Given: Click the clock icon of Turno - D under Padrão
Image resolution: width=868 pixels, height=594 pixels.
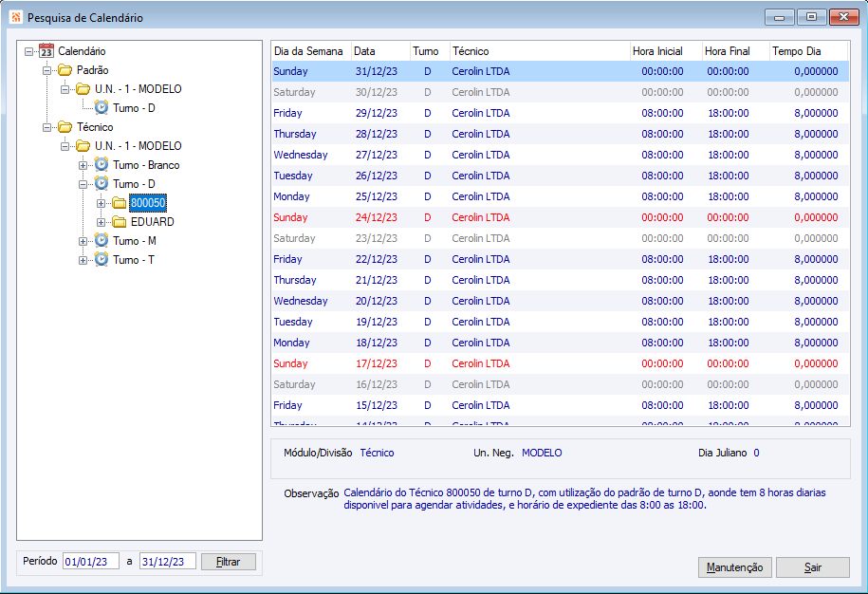Looking at the screenshot, I should (102, 107).
